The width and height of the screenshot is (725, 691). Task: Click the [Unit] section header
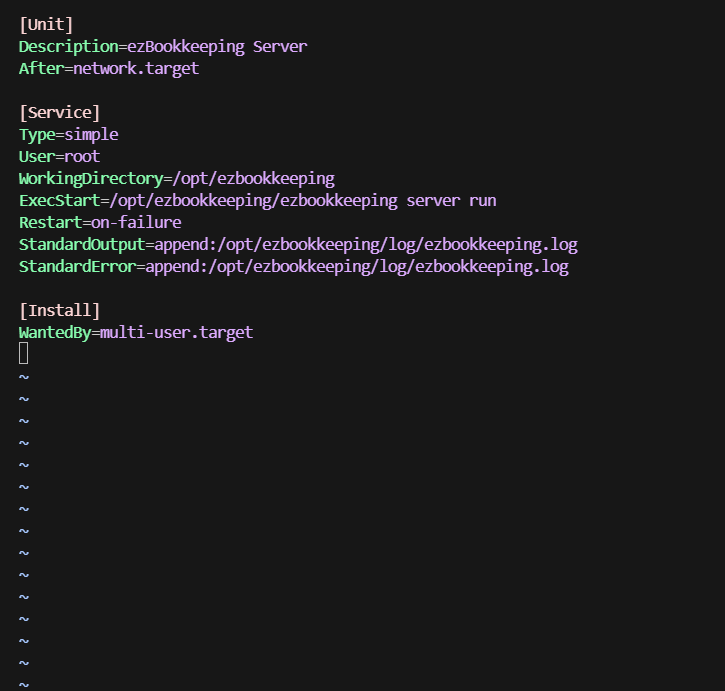coord(46,24)
